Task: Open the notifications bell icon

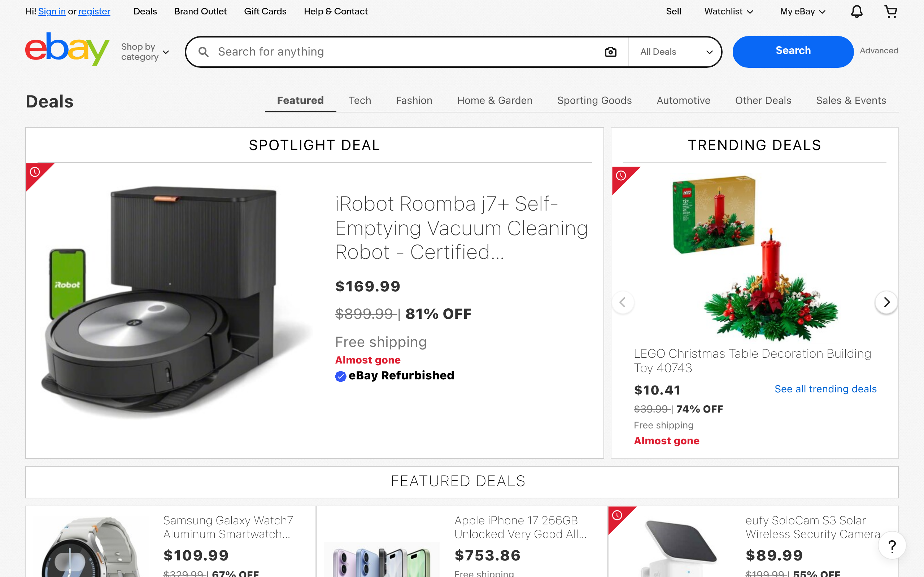Action: coord(857,12)
